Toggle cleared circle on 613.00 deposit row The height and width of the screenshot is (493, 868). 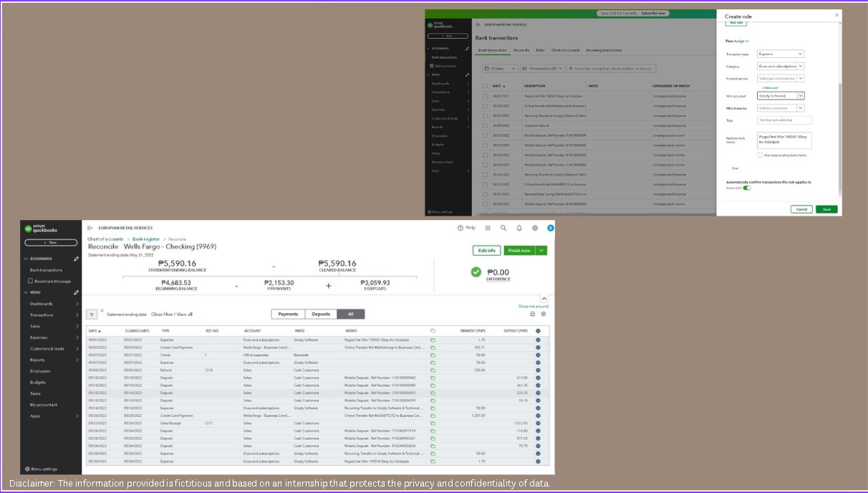pos(538,378)
